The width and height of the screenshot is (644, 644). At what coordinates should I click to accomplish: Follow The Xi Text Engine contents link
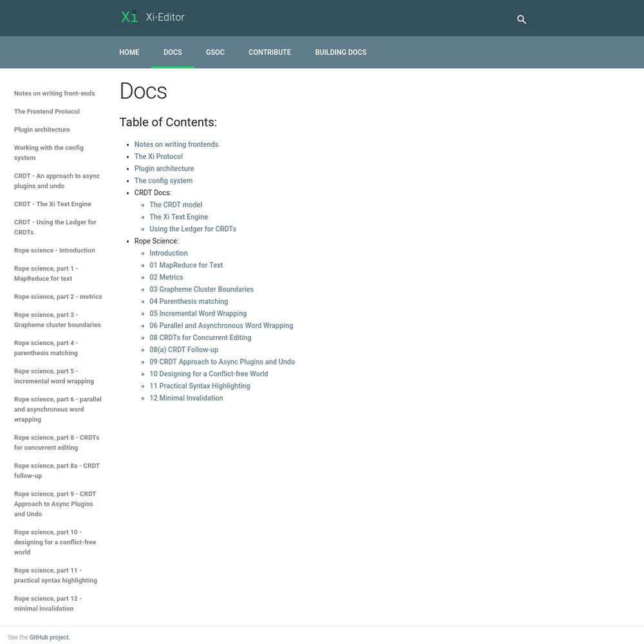click(x=178, y=217)
